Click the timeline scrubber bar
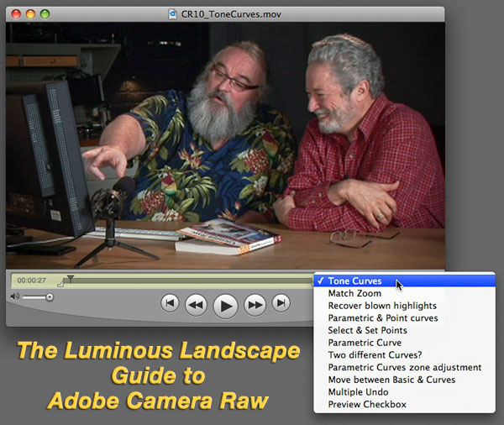504x425 pixels. pos(186,281)
